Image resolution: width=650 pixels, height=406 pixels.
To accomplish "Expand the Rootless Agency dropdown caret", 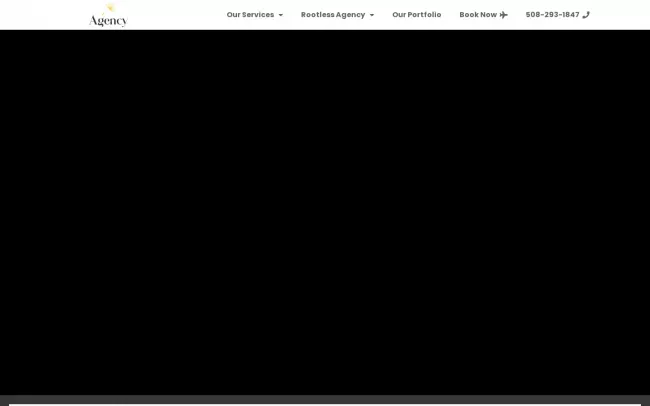I will 372,15.
